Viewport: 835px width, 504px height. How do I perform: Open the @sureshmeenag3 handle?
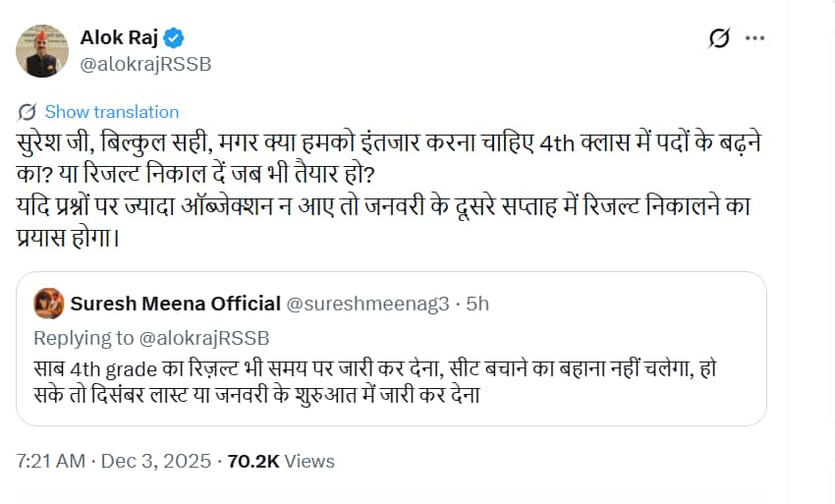click(370, 304)
